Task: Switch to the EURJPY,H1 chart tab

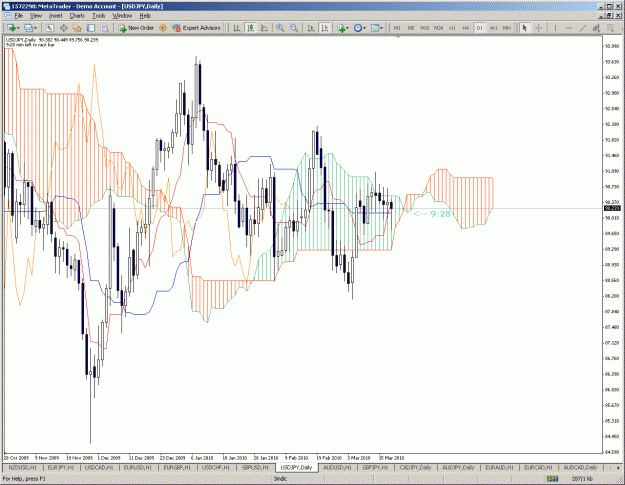Action: (x=61, y=467)
